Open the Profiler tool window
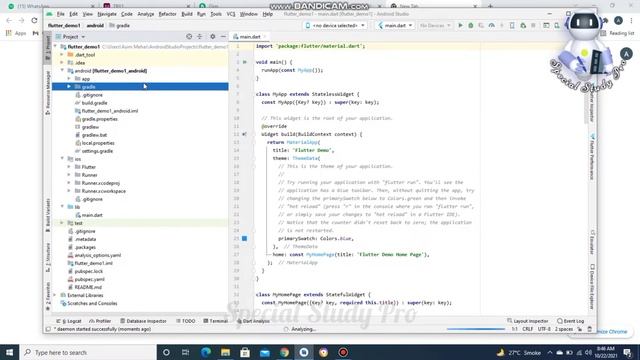The image size is (640, 360). (100, 321)
